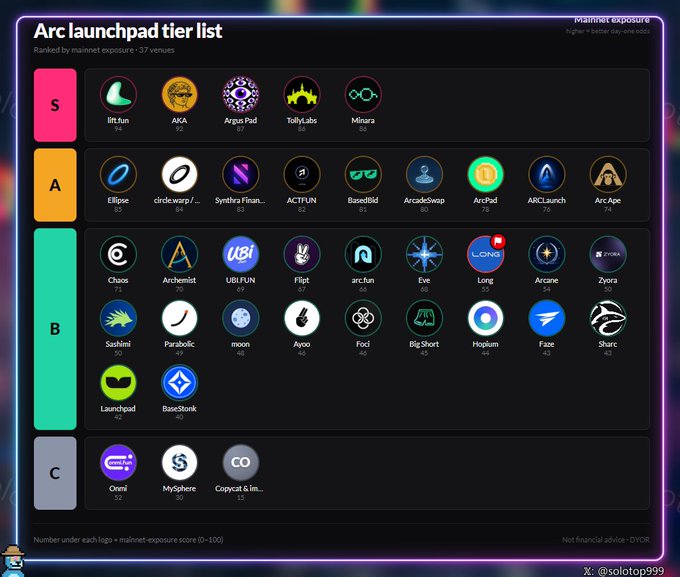This screenshot has width=680, height=577.
Task: Open the ARCLaunch rocket icon
Action: click(x=546, y=174)
